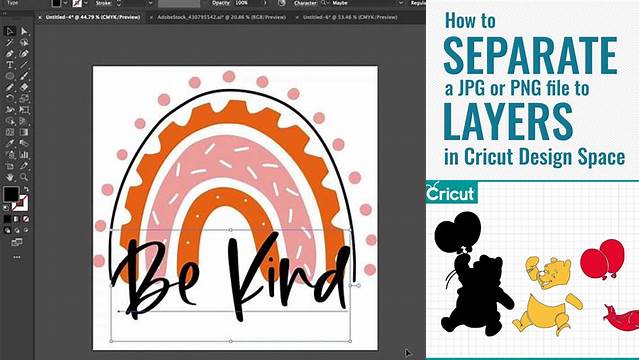Open the Edit Toolbar three-dots button
Screen dimensions: 639x360
click(x=17, y=257)
